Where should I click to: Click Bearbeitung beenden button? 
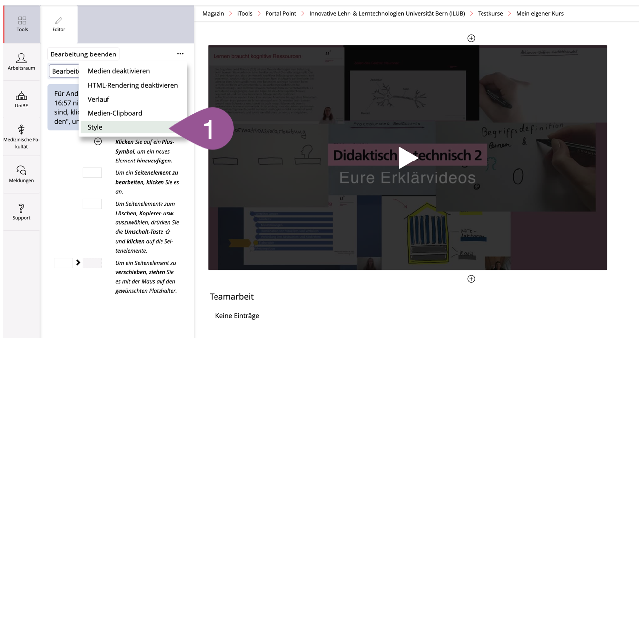point(83,54)
